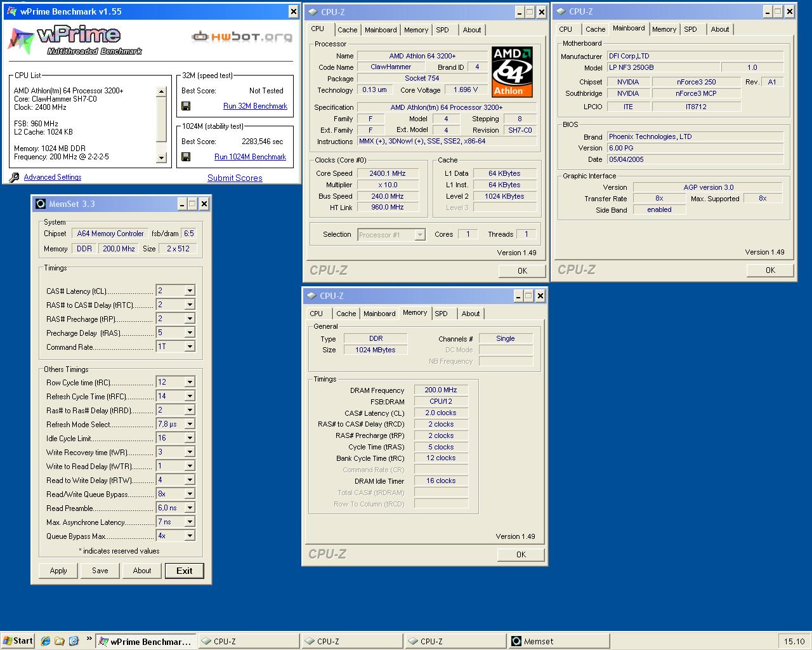Click OK in the CPU-Z Memory window

(x=521, y=555)
